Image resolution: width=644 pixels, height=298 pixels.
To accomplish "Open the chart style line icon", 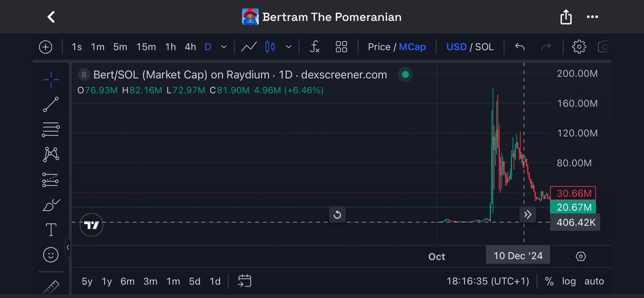I will click(x=248, y=47).
